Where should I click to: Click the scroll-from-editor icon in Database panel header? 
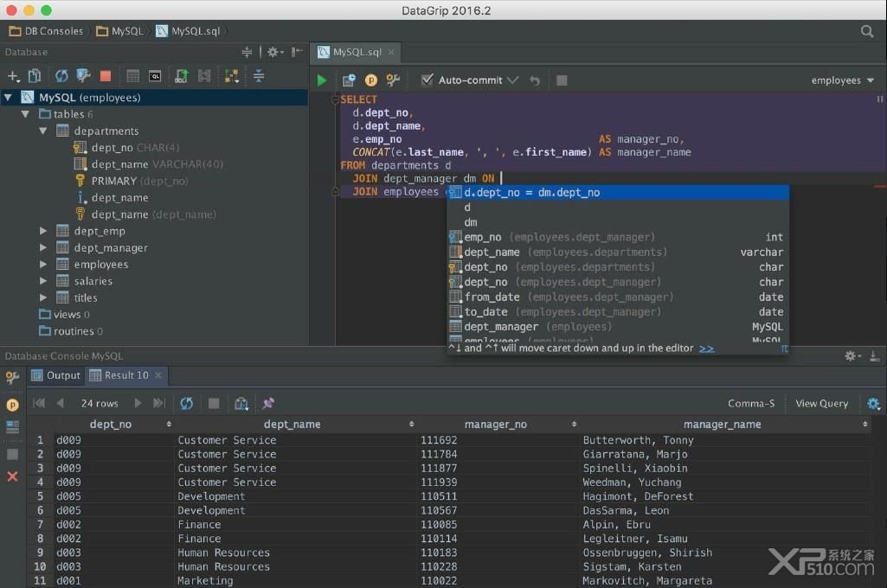(x=247, y=52)
